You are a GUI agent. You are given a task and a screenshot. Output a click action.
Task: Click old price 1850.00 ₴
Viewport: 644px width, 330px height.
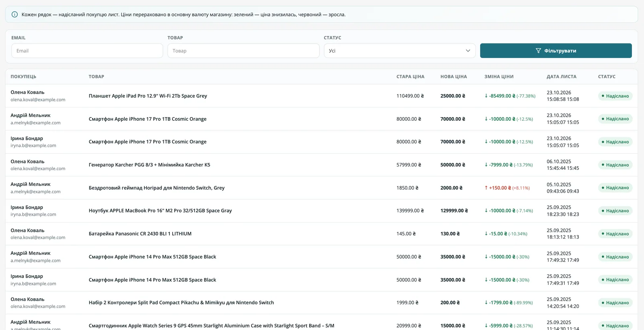coord(407,188)
